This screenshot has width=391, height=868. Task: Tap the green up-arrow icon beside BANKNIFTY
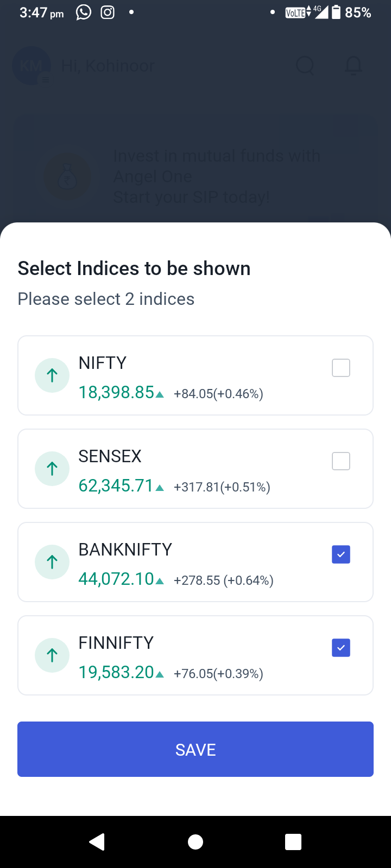(x=52, y=562)
